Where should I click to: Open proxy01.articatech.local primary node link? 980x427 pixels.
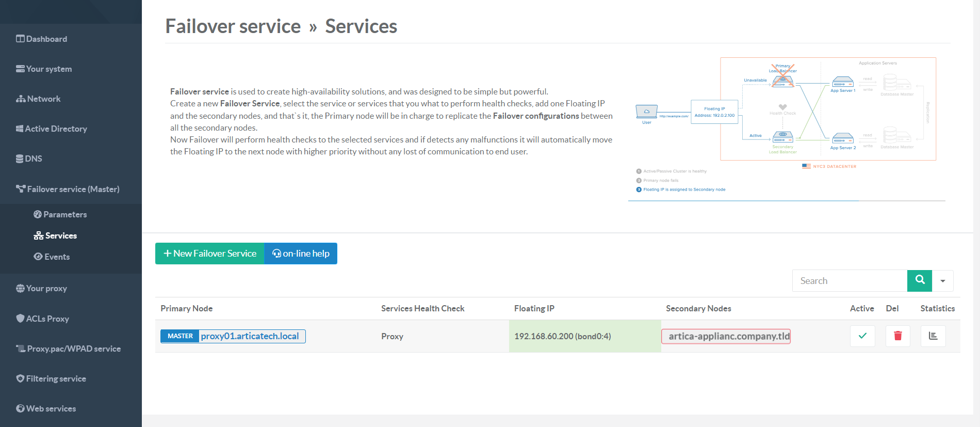[x=250, y=336]
